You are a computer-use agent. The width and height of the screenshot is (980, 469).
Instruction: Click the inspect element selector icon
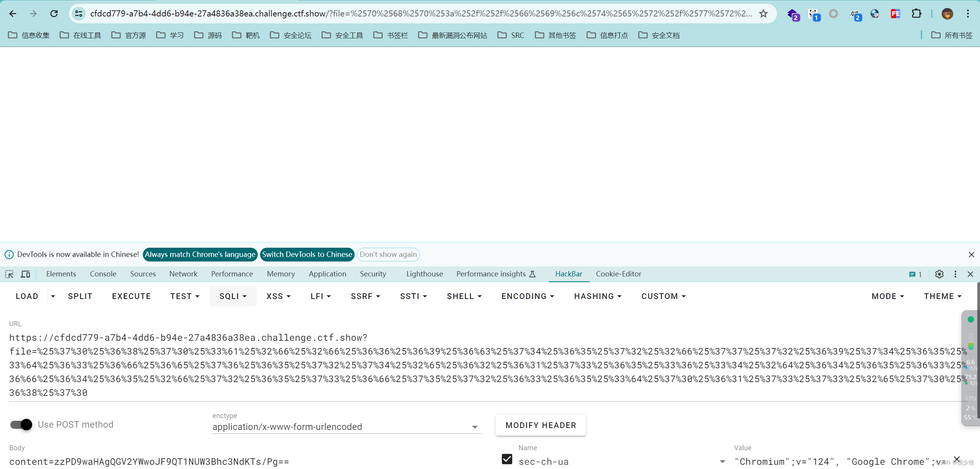9,274
